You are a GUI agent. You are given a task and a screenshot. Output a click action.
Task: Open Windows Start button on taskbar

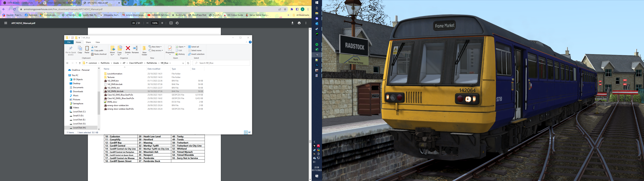[316, 3]
